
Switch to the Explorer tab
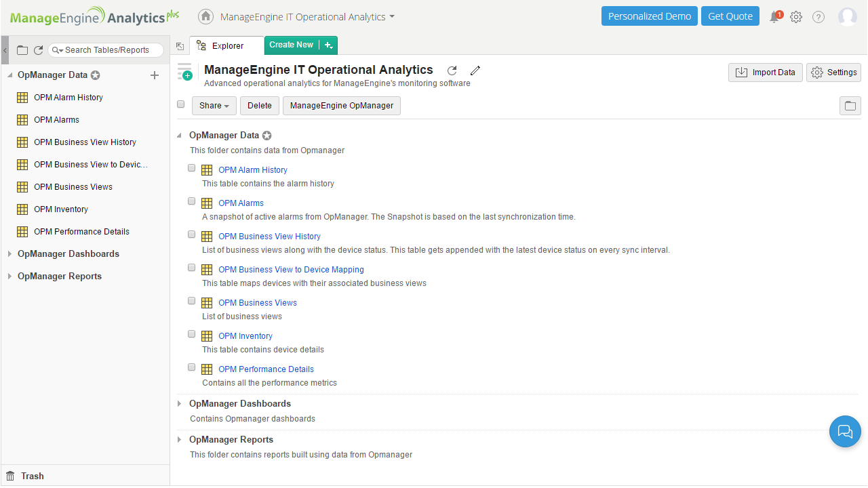point(226,45)
